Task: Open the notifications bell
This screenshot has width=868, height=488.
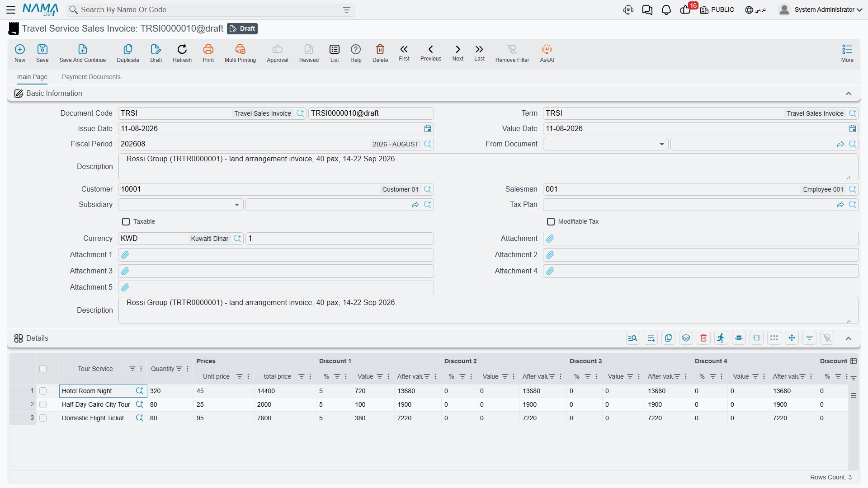Action: coord(666,10)
